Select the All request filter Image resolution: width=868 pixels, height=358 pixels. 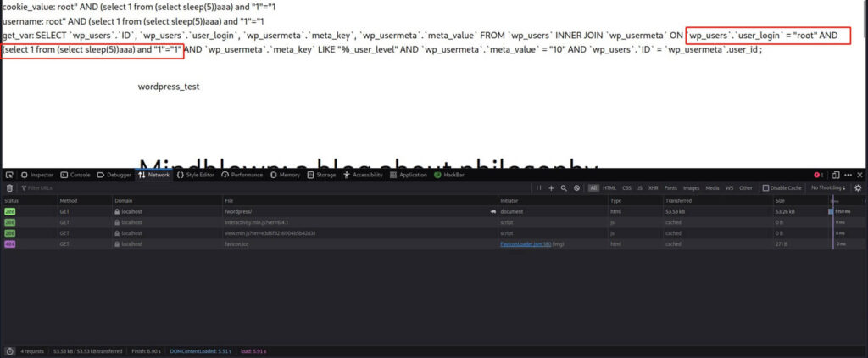coord(593,188)
